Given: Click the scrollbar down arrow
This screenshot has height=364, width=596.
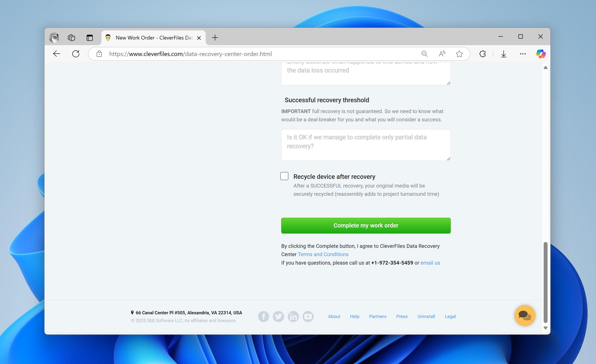Looking at the screenshot, I should click(545, 328).
